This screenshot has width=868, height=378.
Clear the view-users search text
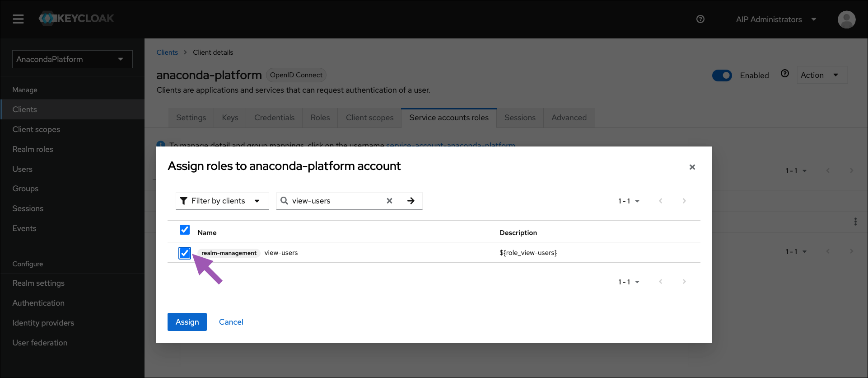[389, 201]
